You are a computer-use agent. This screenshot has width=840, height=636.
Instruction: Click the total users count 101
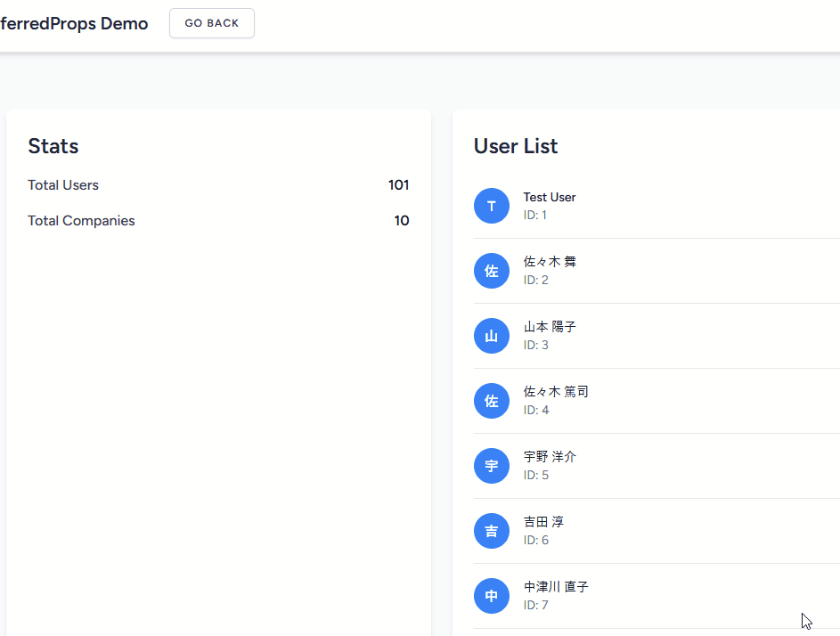398,185
